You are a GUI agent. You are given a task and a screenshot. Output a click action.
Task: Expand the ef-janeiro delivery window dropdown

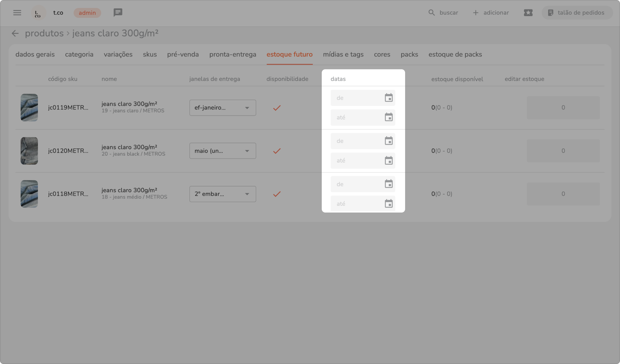point(223,108)
